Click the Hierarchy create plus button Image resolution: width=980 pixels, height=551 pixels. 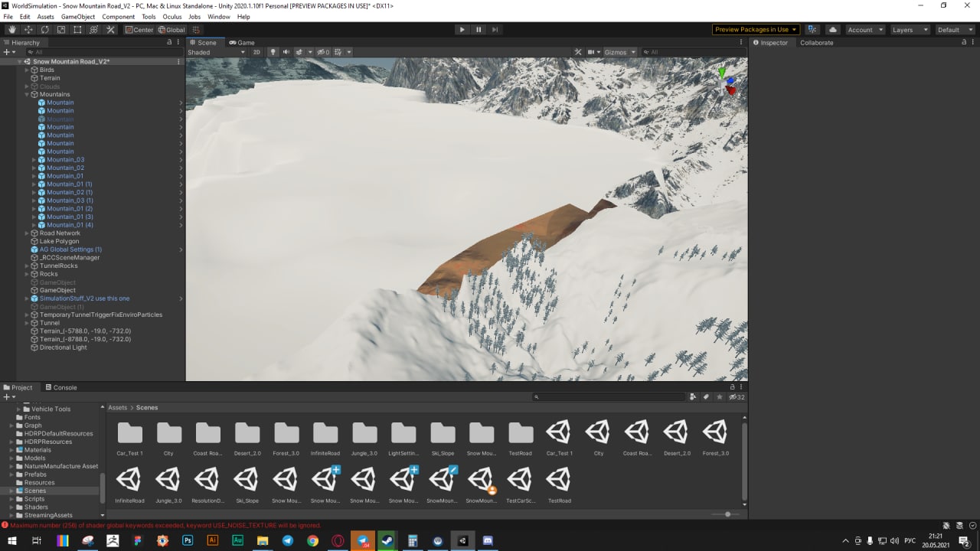(x=8, y=52)
